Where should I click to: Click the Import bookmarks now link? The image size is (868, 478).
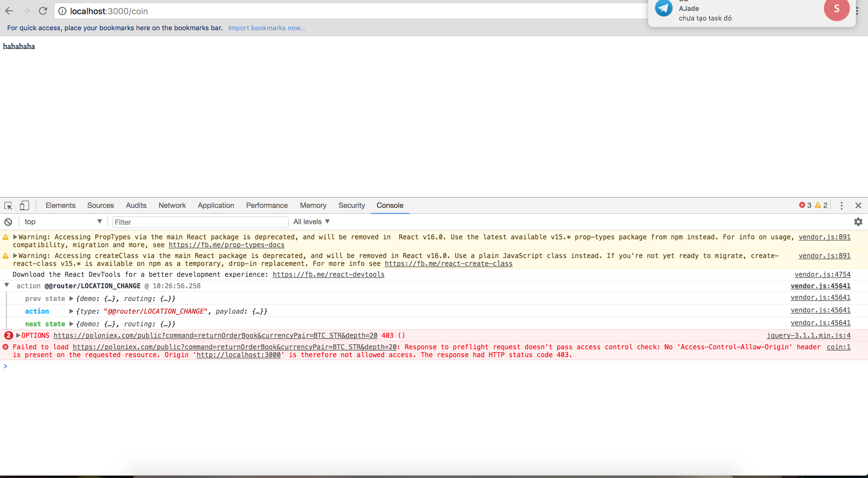267,27
